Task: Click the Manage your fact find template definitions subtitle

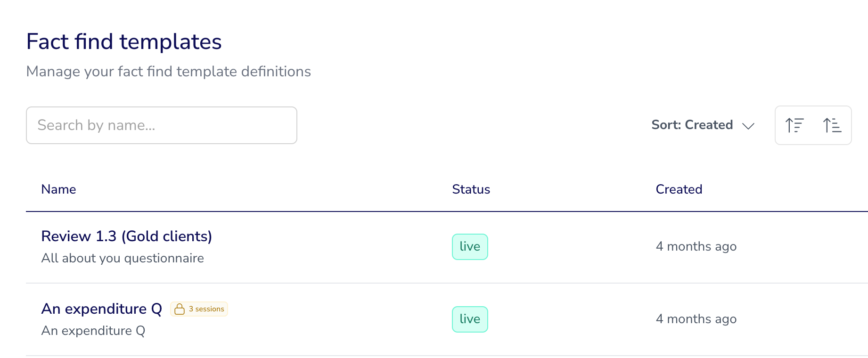Action: (169, 71)
